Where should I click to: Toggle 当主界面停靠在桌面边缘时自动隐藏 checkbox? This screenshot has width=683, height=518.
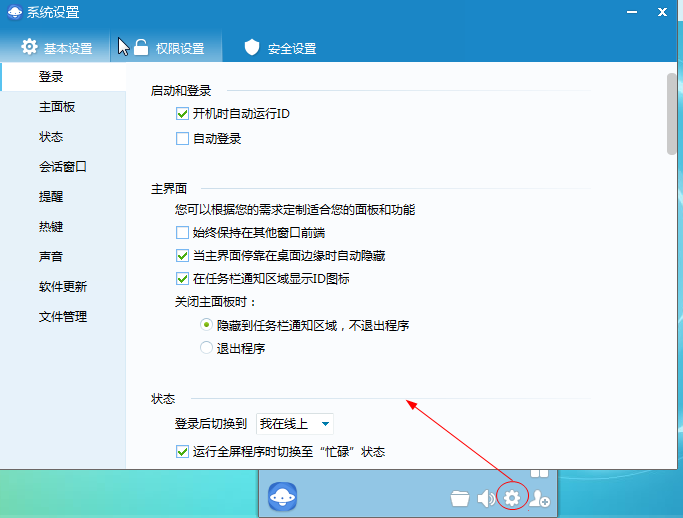click(182, 256)
